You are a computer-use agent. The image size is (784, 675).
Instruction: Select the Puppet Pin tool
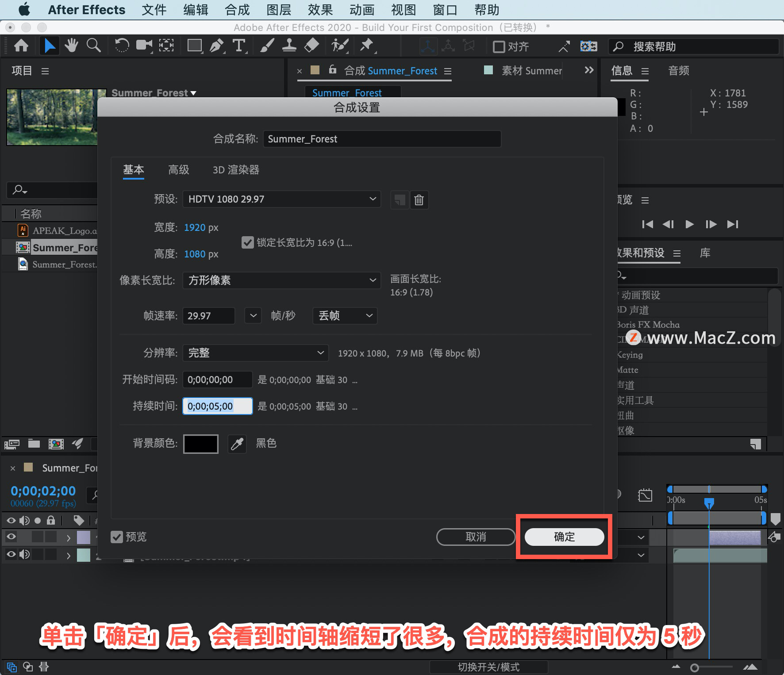coord(367,46)
